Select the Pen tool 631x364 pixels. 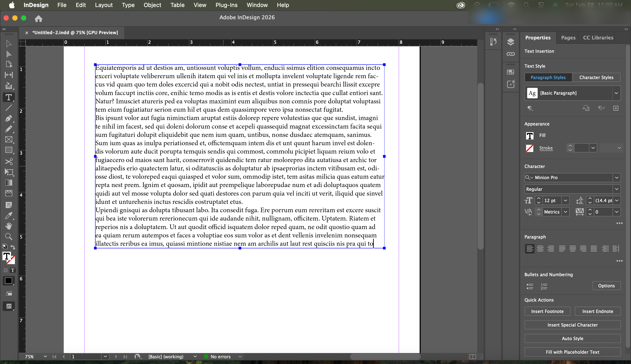pos(9,118)
